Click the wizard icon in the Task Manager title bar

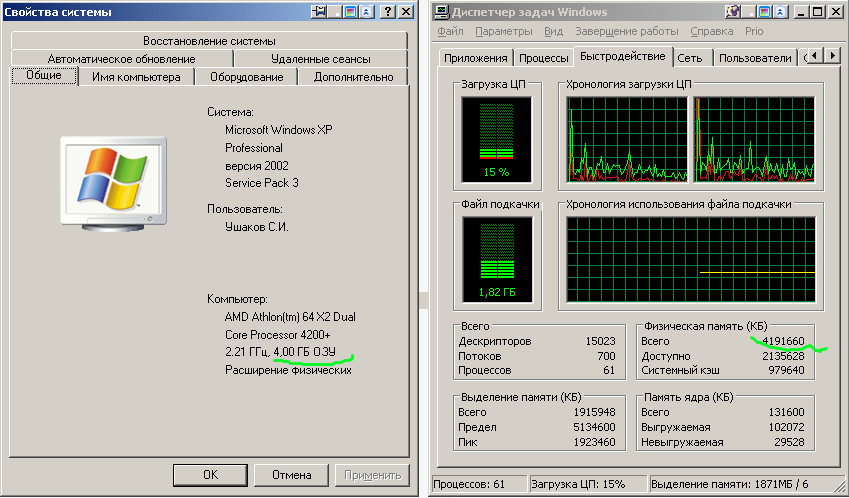click(x=732, y=11)
